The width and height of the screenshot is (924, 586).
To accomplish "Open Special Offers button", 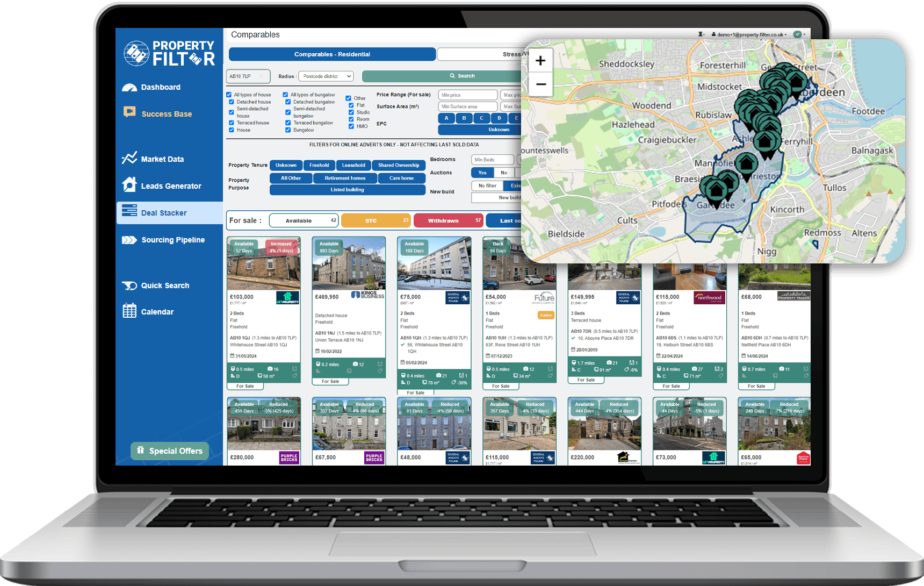I will (170, 451).
